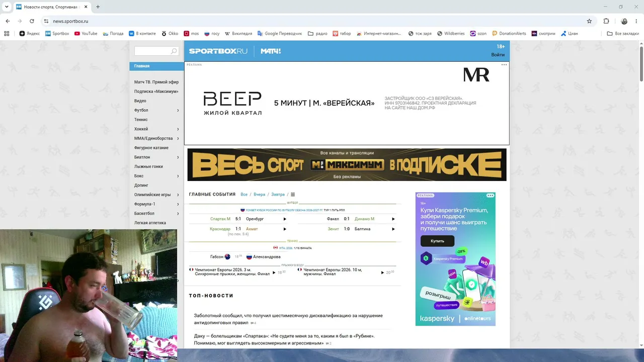Open the Chrome profile avatar
644x362 pixels.
[624, 21]
